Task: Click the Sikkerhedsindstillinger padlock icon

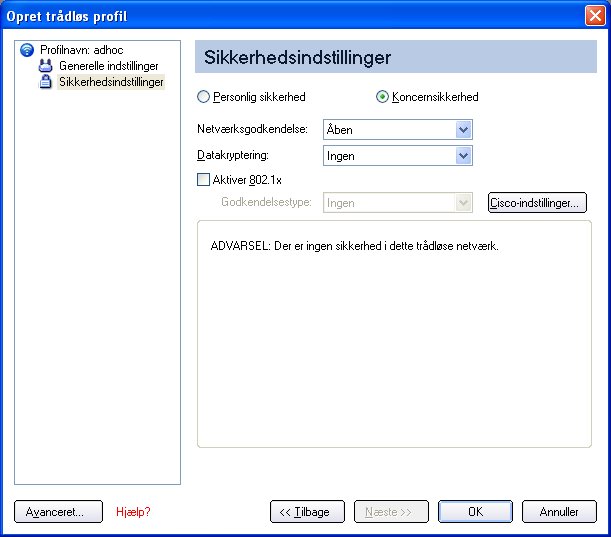Action: pos(46,82)
